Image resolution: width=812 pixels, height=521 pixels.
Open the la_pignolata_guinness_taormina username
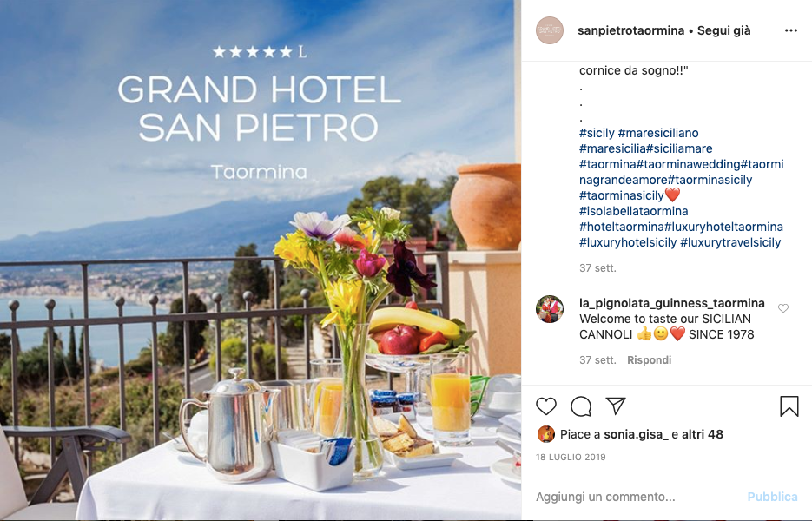click(671, 303)
